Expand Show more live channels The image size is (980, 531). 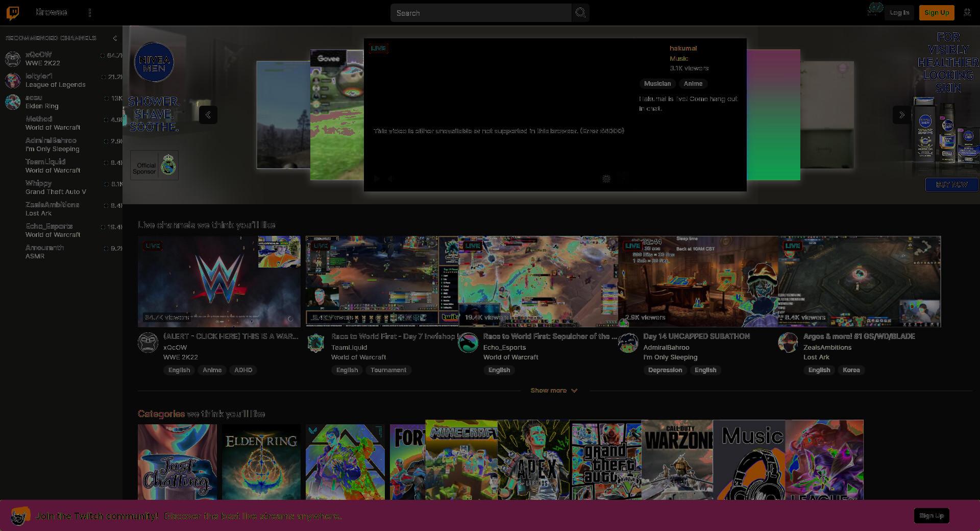tap(554, 391)
